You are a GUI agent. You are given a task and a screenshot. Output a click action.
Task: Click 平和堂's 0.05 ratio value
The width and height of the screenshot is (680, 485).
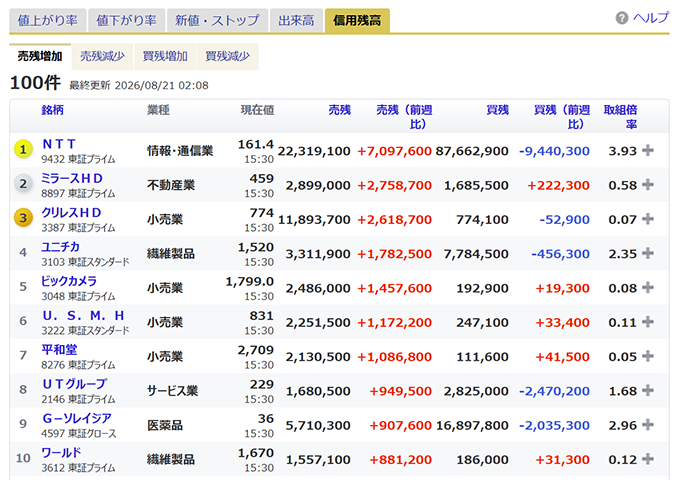622,357
